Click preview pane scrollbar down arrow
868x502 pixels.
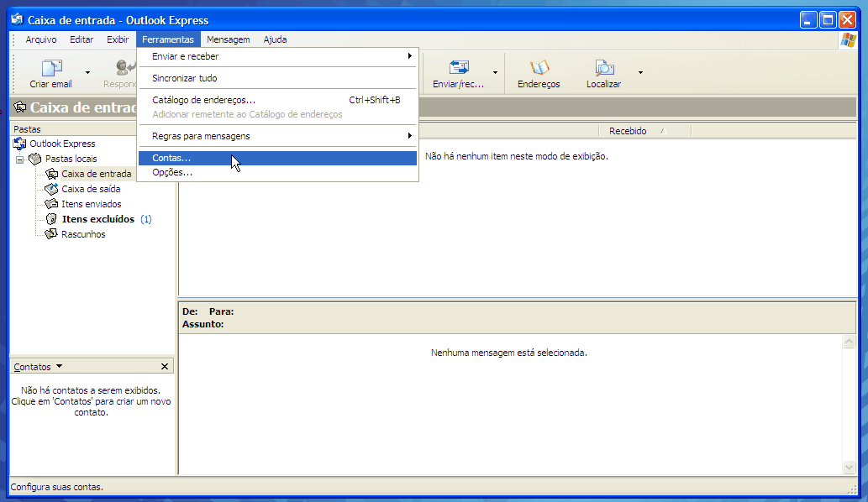point(850,468)
